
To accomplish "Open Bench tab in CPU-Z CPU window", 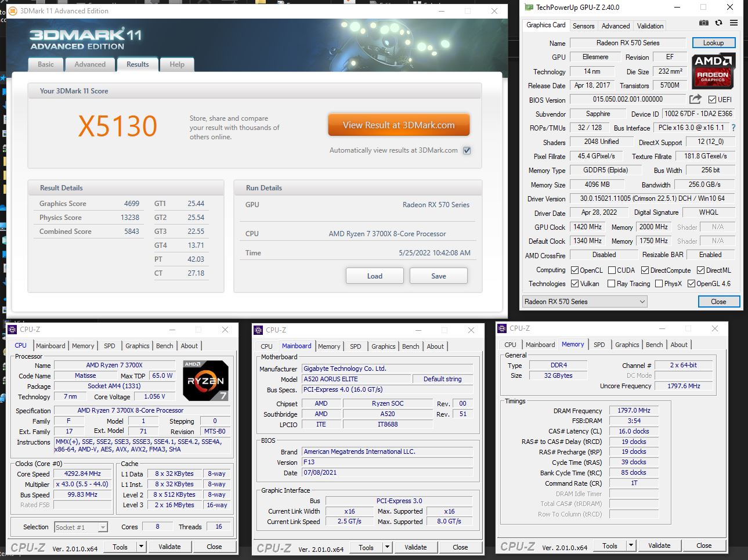I will pyautogui.click(x=165, y=346).
